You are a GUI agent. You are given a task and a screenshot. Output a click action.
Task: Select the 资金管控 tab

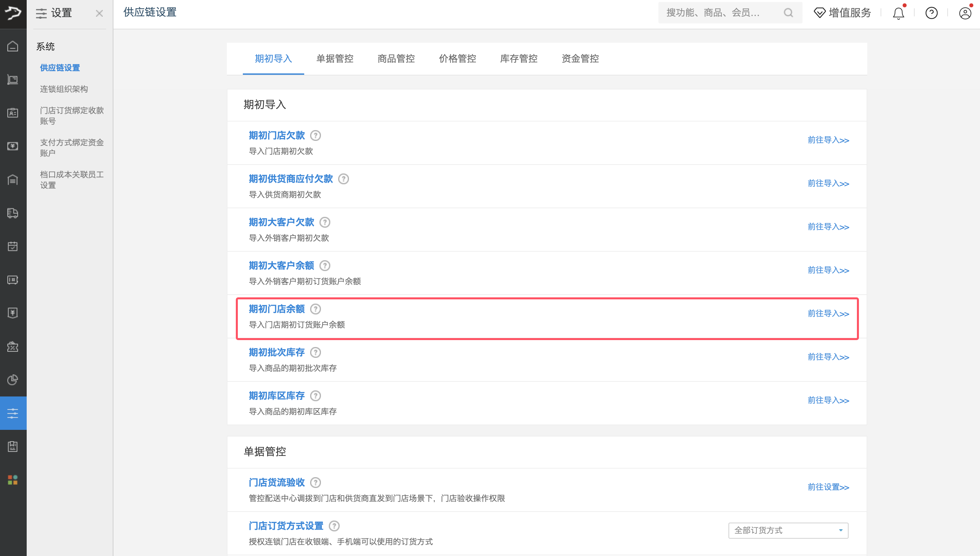click(580, 59)
